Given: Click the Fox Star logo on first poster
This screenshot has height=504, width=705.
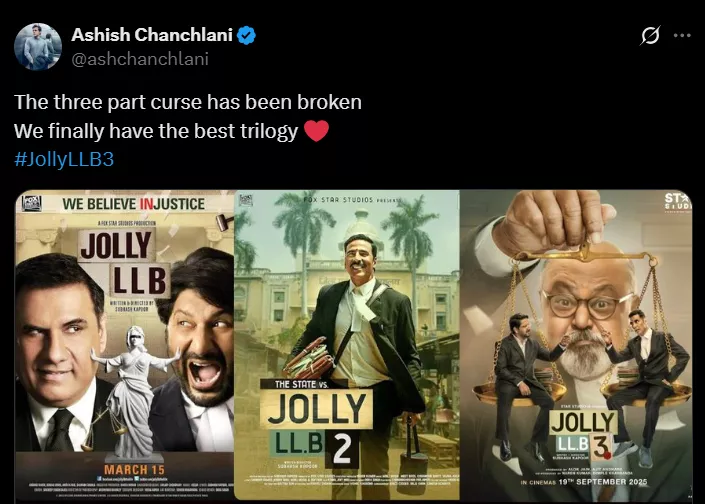Looking at the screenshot, I should coord(32,203).
